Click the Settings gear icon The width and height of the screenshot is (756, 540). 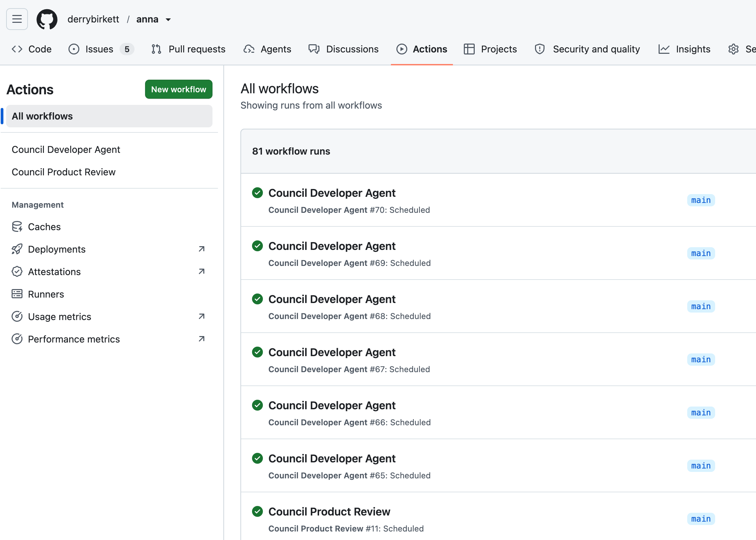[734, 49]
